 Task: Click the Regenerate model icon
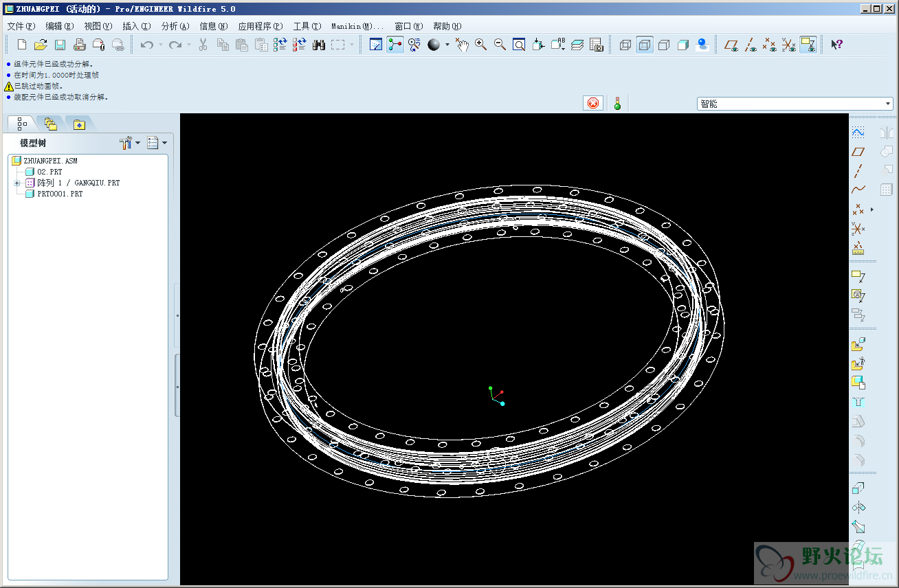coord(280,45)
